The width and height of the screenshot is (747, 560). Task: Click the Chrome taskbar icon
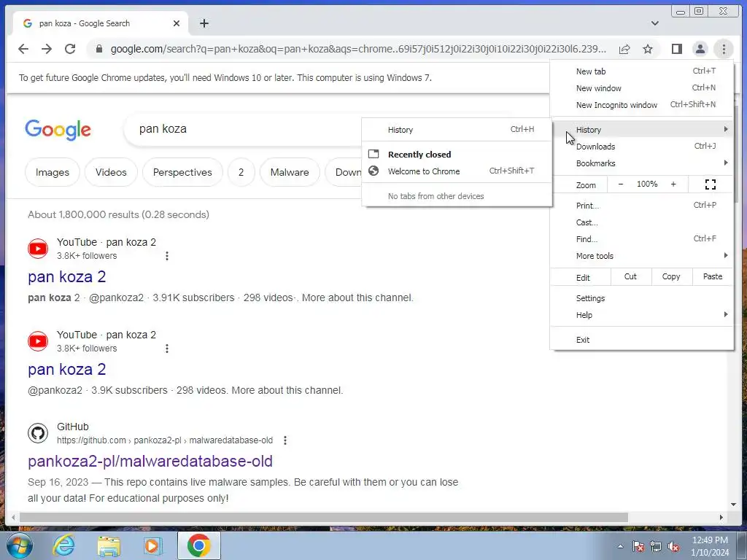click(x=198, y=545)
